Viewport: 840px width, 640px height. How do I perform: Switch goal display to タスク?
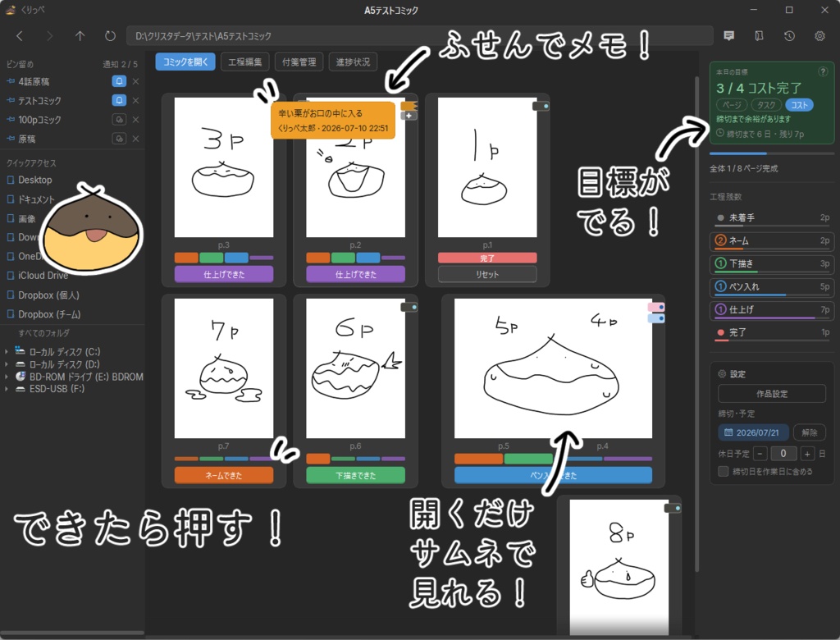pos(766,105)
